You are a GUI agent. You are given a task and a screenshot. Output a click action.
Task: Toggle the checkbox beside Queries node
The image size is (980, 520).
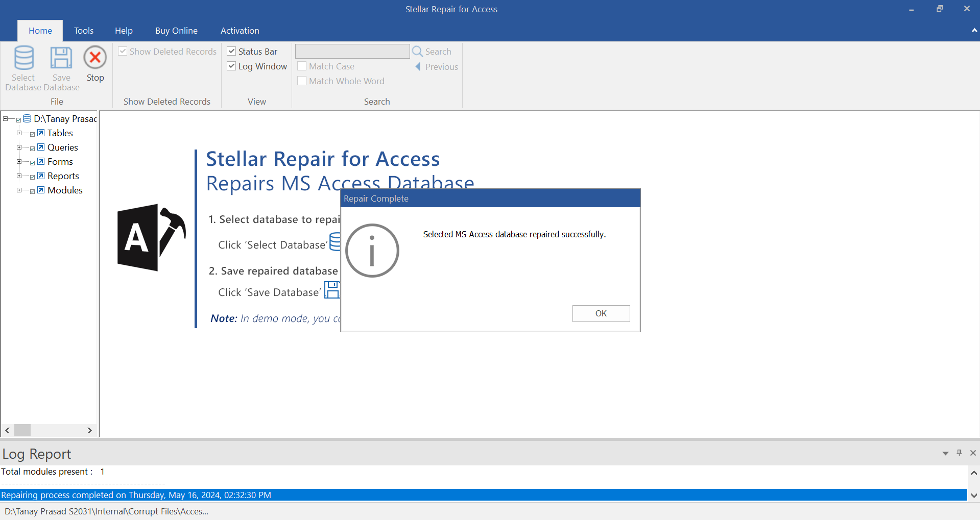[x=33, y=148]
